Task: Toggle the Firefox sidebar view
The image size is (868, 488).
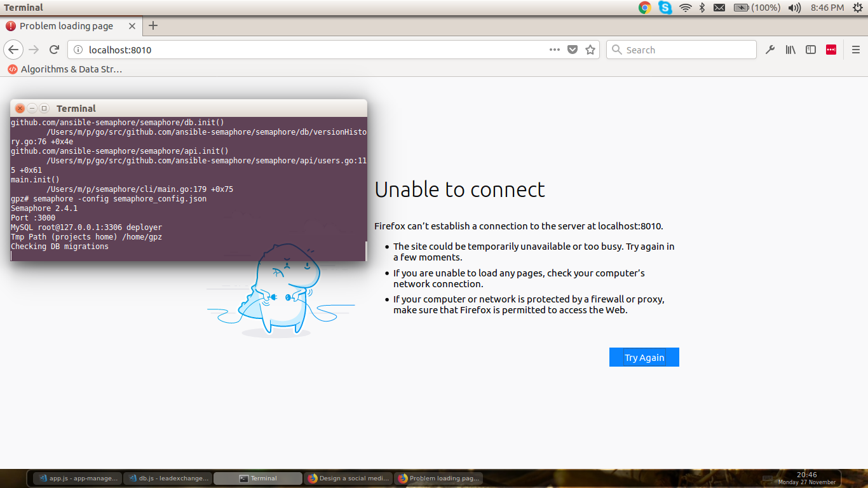Action: click(811, 50)
